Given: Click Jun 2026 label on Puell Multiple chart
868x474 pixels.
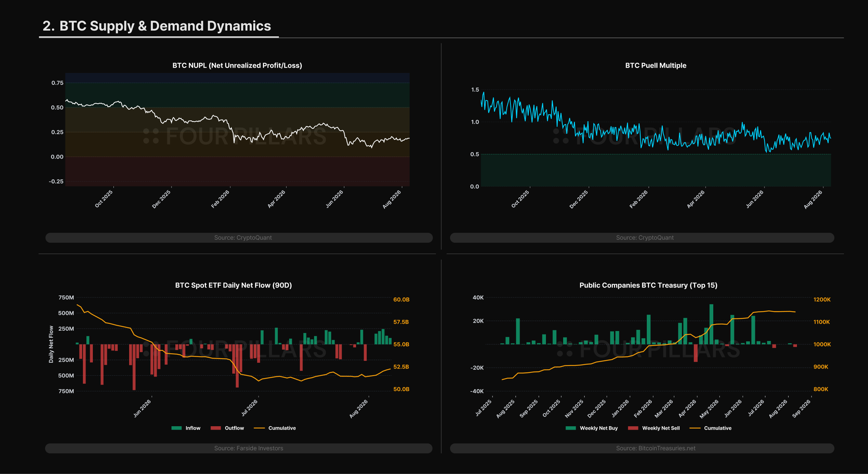Looking at the screenshot, I should [x=755, y=199].
